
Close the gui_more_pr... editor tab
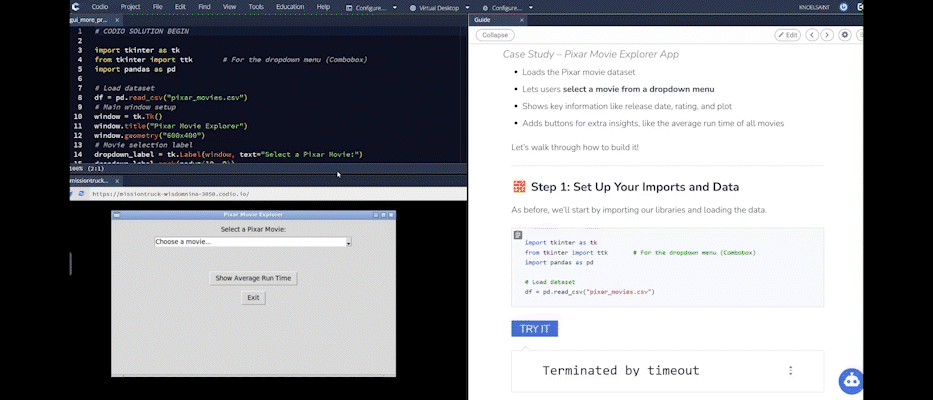coord(119,20)
